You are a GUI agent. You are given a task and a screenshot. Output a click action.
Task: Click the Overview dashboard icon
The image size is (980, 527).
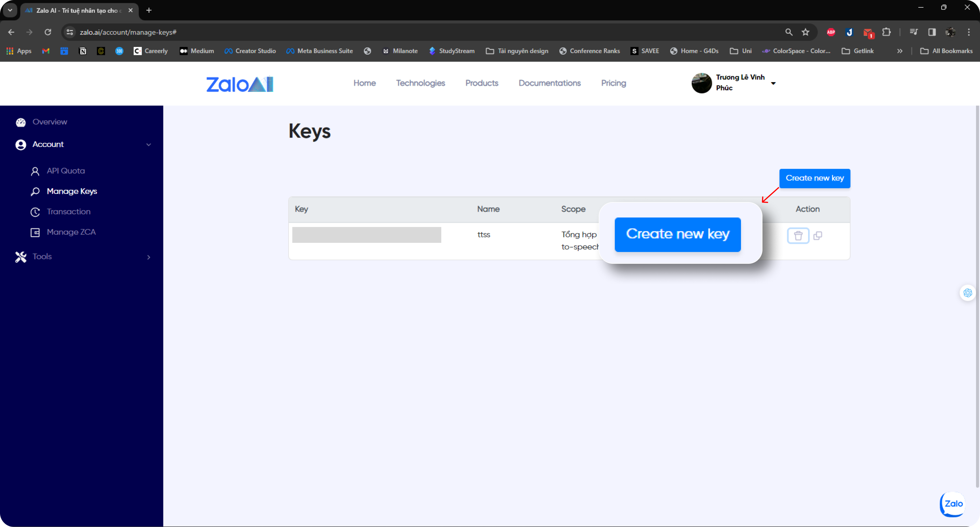pyautogui.click(x=21, y=122)
